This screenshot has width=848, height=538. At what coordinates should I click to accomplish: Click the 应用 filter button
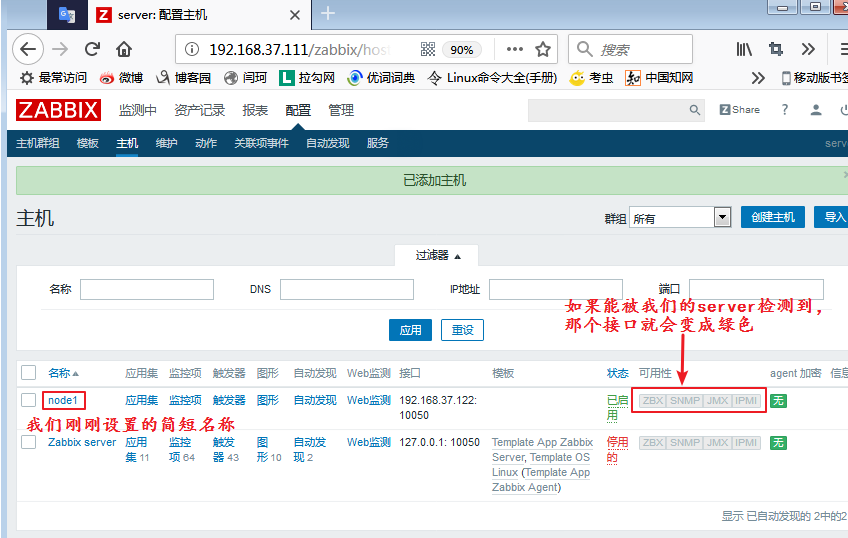pyautogui.click(x=410, y=330)
